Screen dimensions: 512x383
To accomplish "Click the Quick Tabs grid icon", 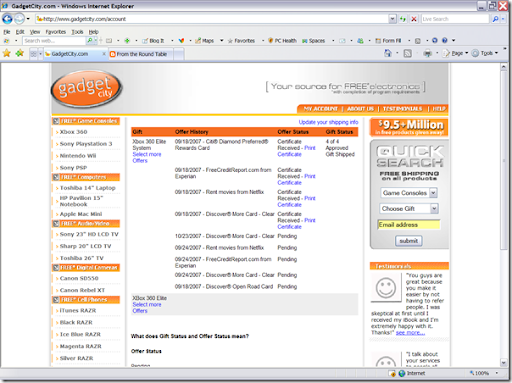I will (33, 54).
